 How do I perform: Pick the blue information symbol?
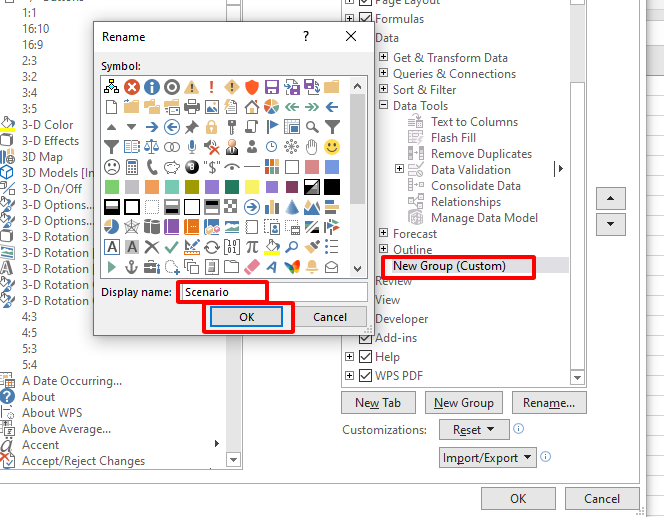[152, 87]
